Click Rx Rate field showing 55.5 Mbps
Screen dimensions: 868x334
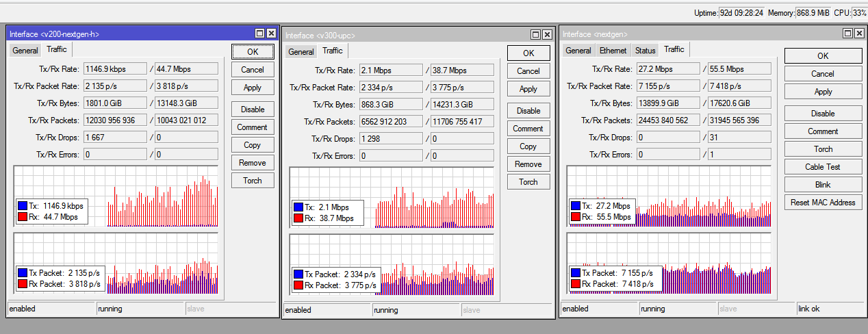pos(739,68)
